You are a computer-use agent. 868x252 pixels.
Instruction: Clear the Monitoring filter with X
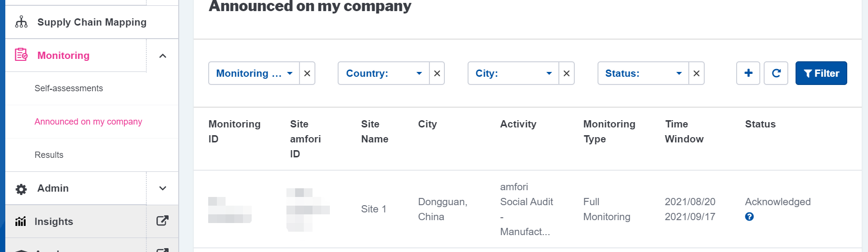click(307, 73)
